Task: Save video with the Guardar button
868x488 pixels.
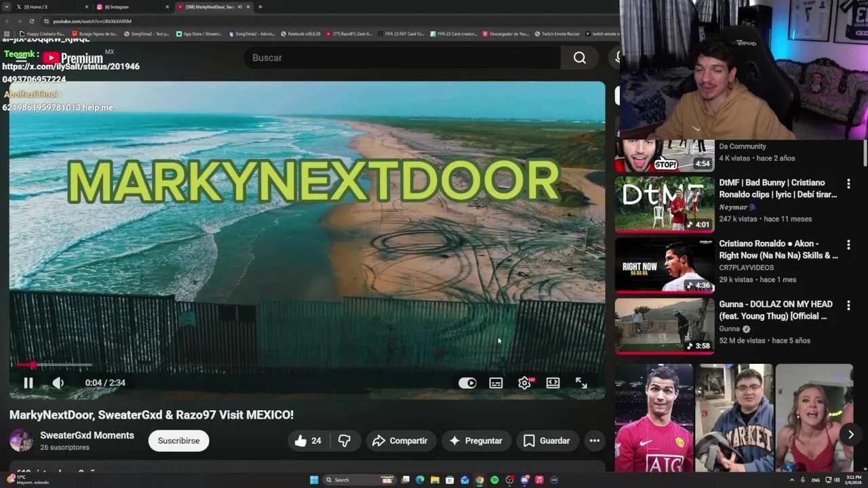Action: coord(547,441)
